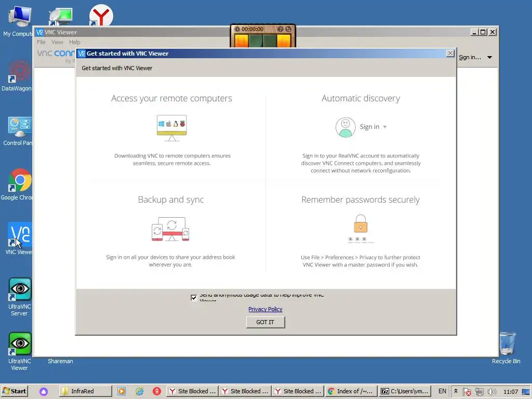The width and height of the screenshot is (532, 399).
Task: Open UltraVNC Viewer desktop shortcut
Action: click(x=19, y=351)
